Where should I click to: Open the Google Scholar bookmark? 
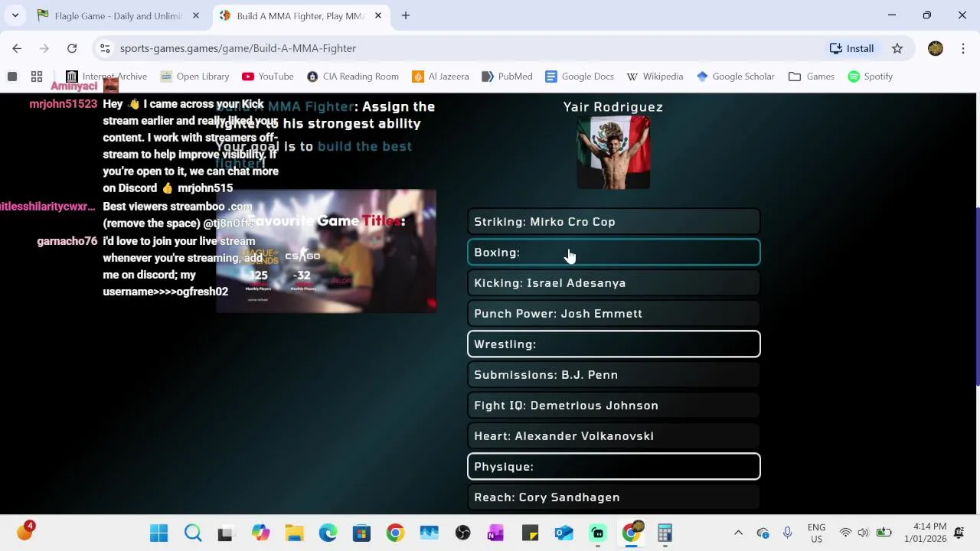pos(736,77)
